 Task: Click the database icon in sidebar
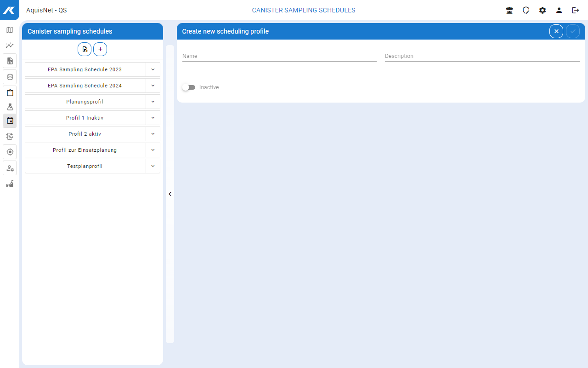tap(10, 77)
